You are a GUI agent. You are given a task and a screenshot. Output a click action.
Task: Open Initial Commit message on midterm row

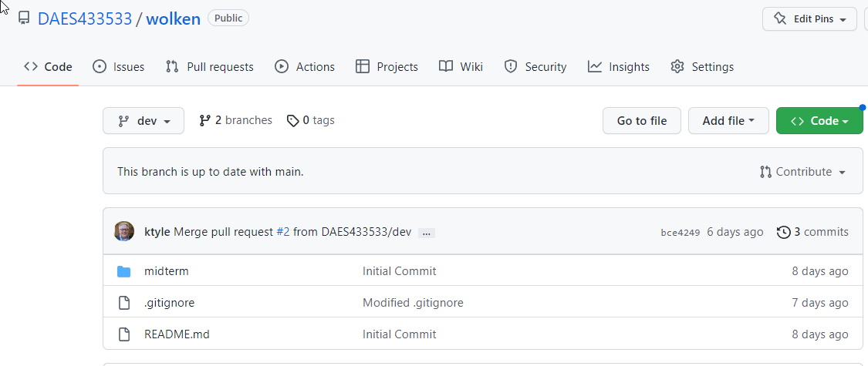click(399, 271)
